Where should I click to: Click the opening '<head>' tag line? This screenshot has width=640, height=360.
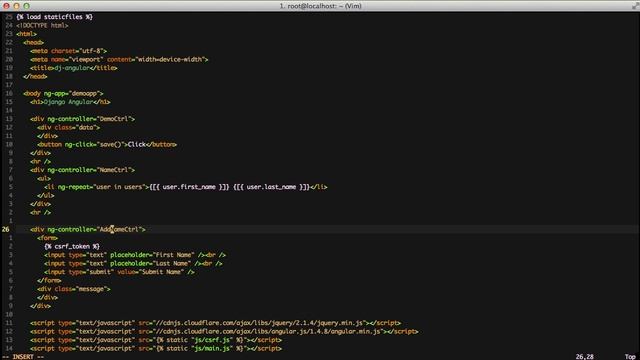(x=33, y=42)
